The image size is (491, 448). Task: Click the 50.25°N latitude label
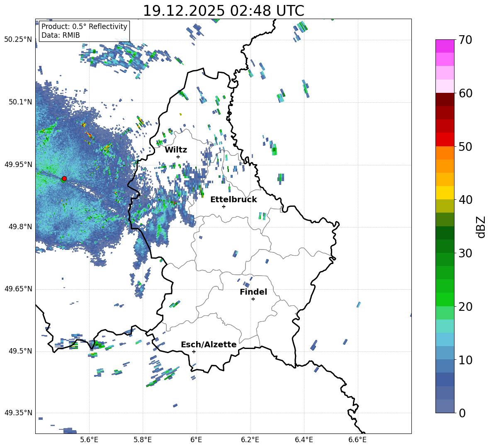[x=18, y=40]
